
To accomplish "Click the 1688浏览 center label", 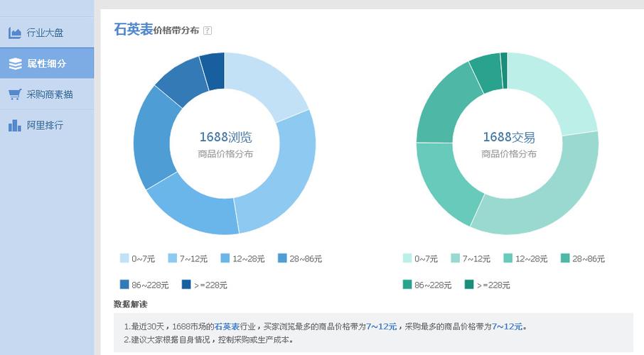I will pyautogui.click(x=225, y=136).
